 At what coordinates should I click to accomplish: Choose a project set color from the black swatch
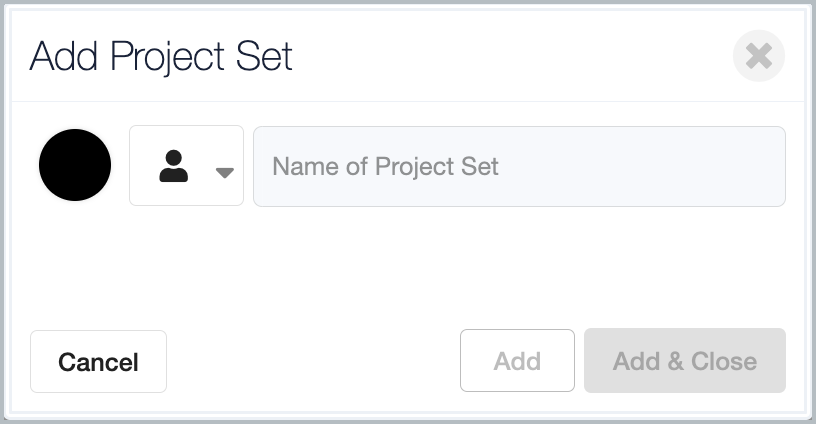point(75,165)
